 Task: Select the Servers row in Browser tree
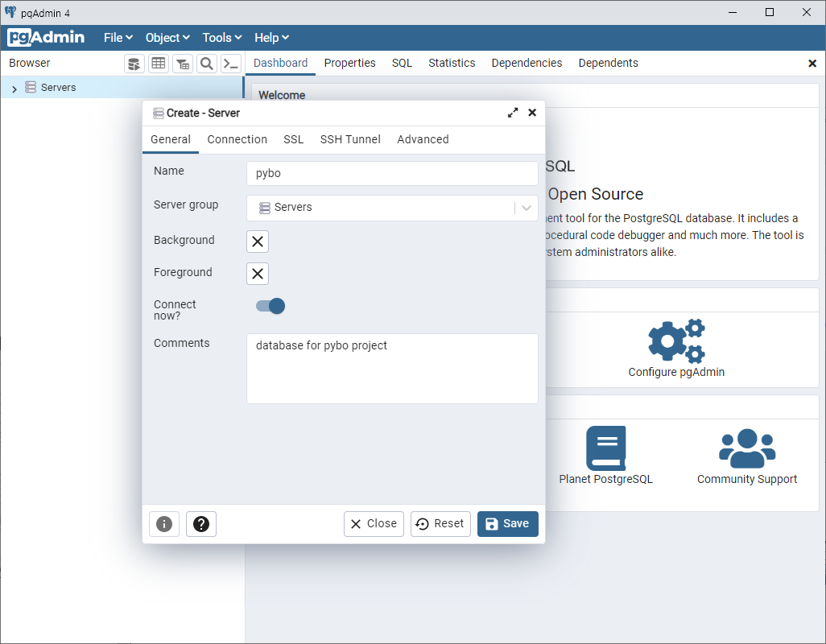pos(122,88)
